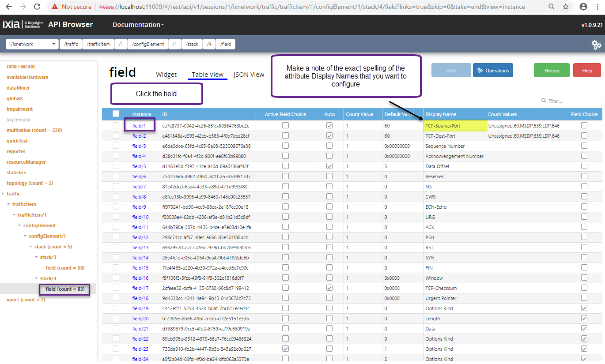Open the Chrome profile avatar icon
Image resolution: width=605 pixels, height=364 pixels.
point(583,7)
